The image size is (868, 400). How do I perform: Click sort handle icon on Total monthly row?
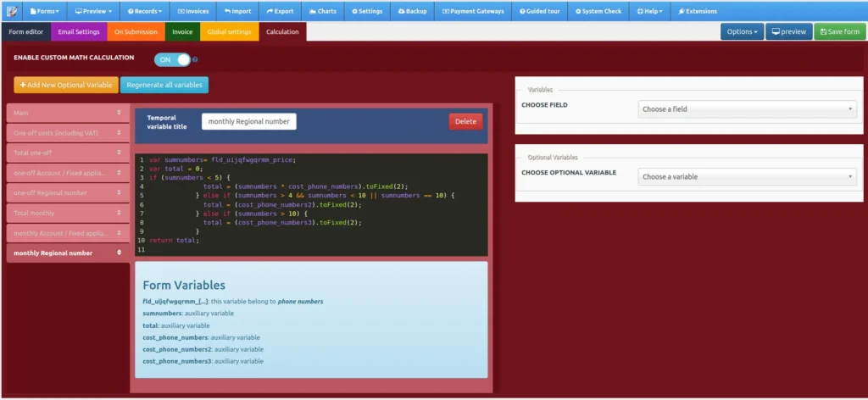click(119, 213)
